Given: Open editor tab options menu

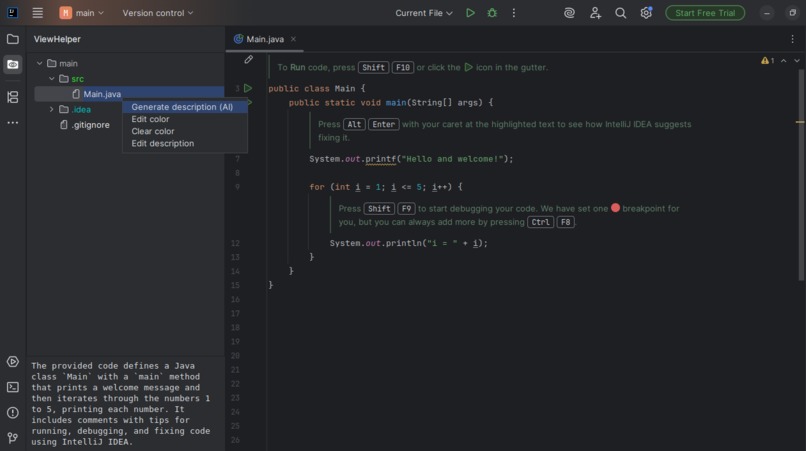Looking at the screenshot, I should (792, 39).
